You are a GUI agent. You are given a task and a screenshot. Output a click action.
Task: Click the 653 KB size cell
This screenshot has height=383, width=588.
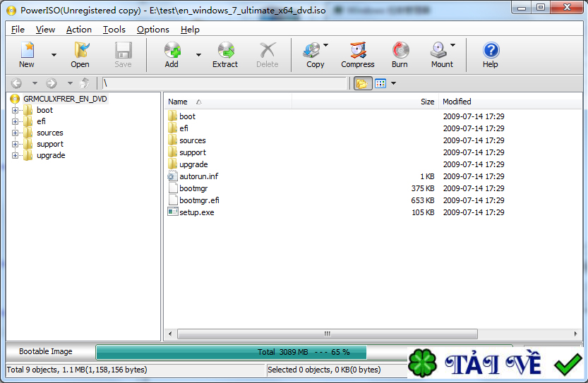(423, 200)
